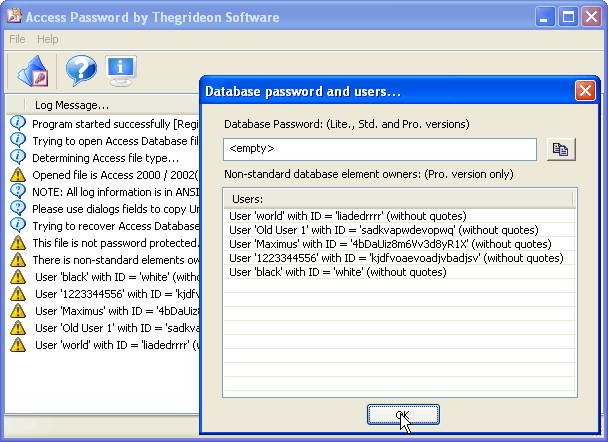Click warning icon beside log row User 'world'

tap(18, 345)
